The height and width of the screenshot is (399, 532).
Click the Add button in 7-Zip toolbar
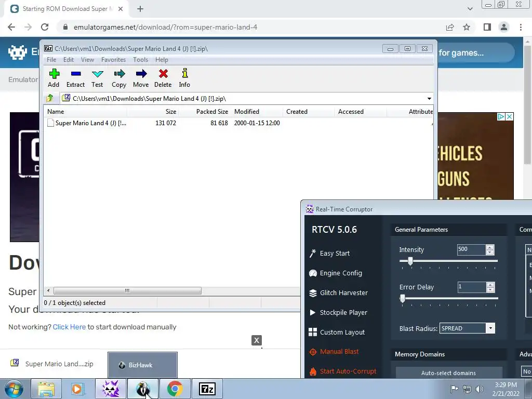pyautogui.click(x=54, y=78)
